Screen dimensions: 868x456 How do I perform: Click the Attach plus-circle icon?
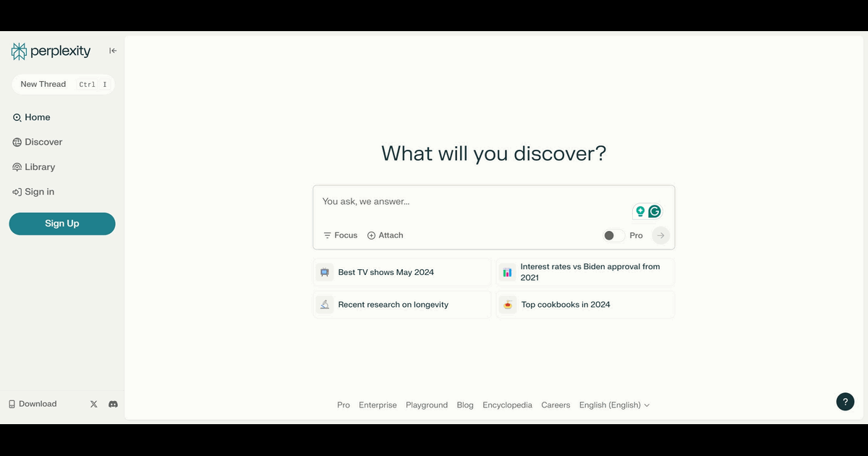coord(371,235)
